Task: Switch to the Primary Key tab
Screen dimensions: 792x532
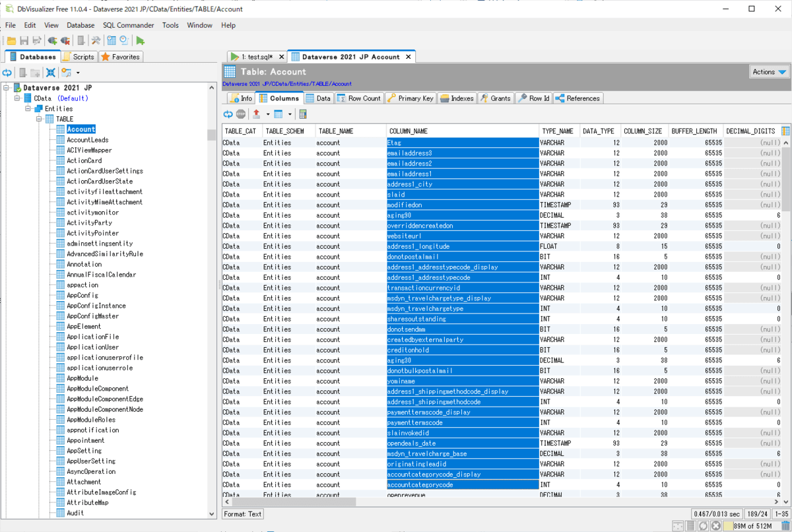Action: tap(410, 98)
